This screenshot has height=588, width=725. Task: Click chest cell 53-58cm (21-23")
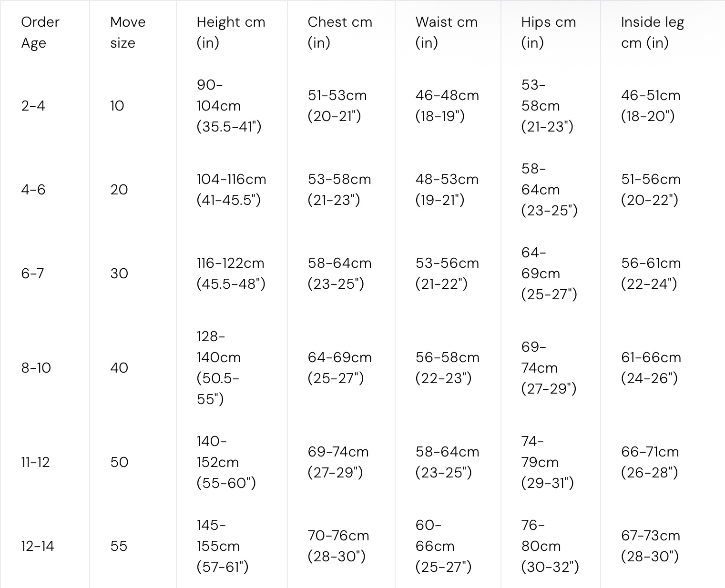point(339,190)
